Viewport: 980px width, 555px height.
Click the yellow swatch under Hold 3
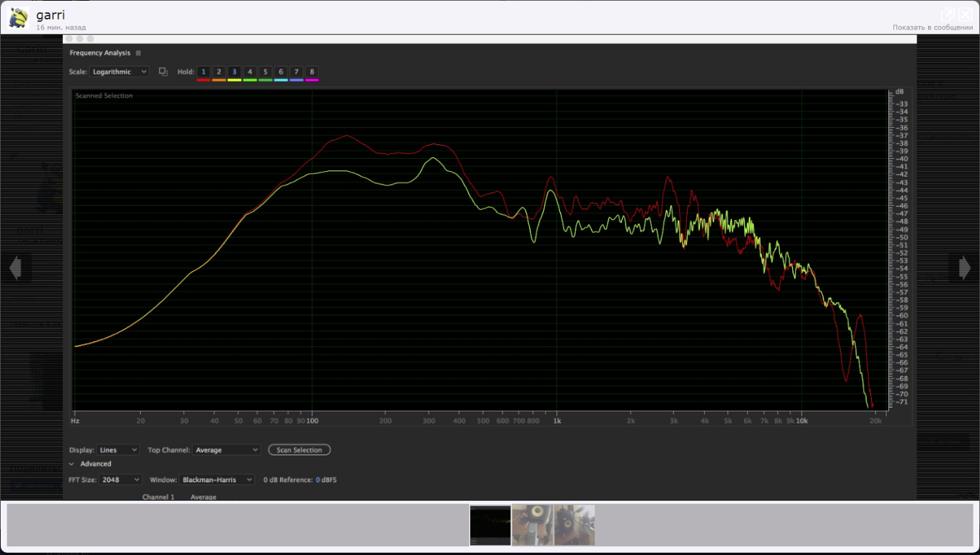point(235,80)
